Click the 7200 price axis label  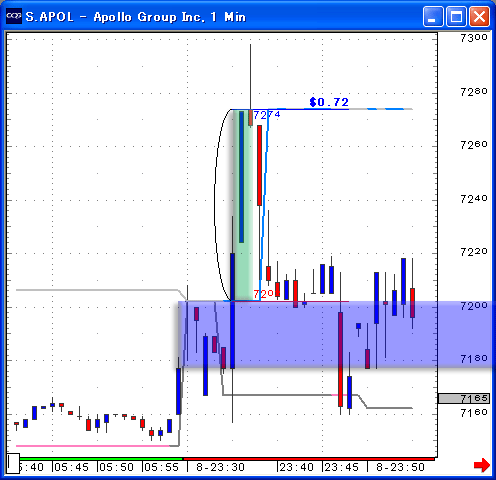(x=474, y=306)
